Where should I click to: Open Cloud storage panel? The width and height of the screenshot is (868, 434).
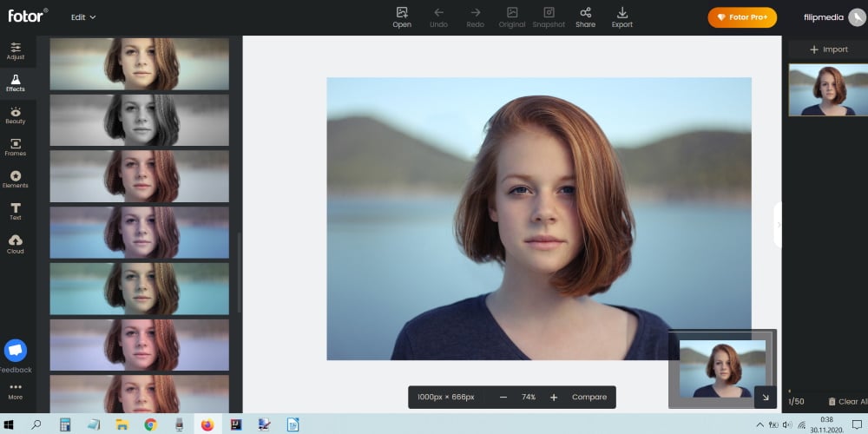[x=16, y=244]
